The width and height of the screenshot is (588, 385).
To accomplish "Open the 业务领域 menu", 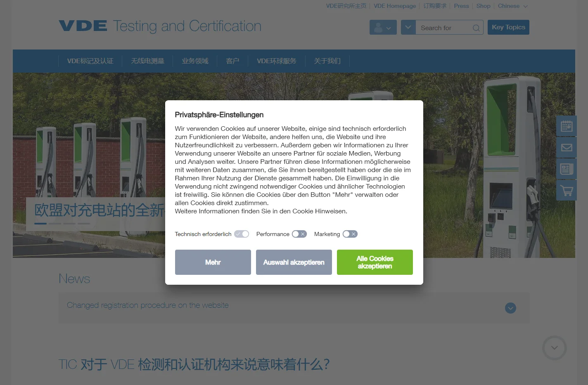I will click(195, 61).
